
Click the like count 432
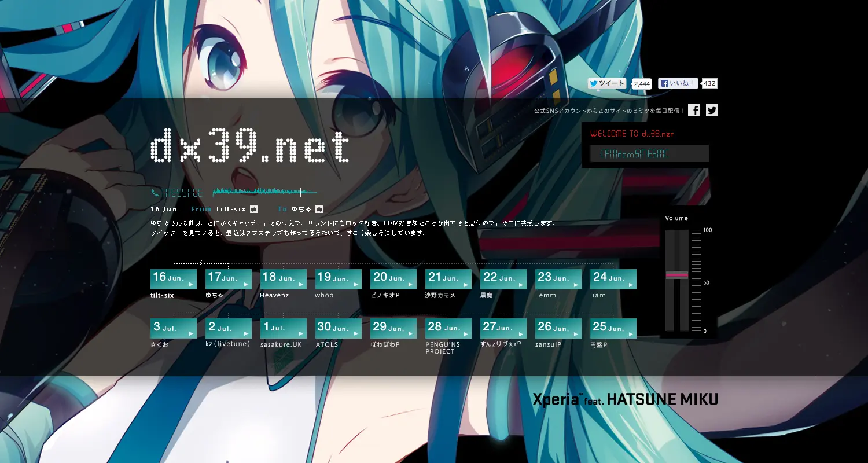(709, 83)
